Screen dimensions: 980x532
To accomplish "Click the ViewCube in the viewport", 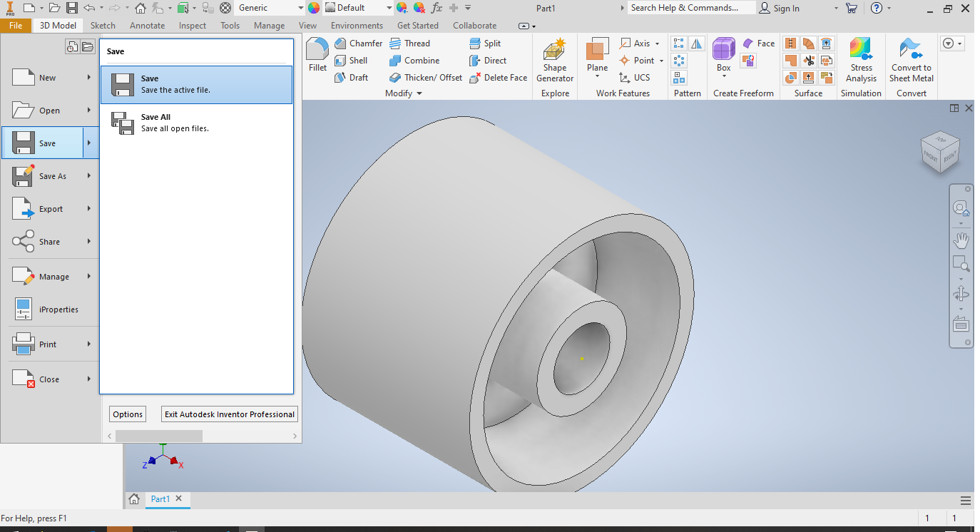I will coord(941,150).
